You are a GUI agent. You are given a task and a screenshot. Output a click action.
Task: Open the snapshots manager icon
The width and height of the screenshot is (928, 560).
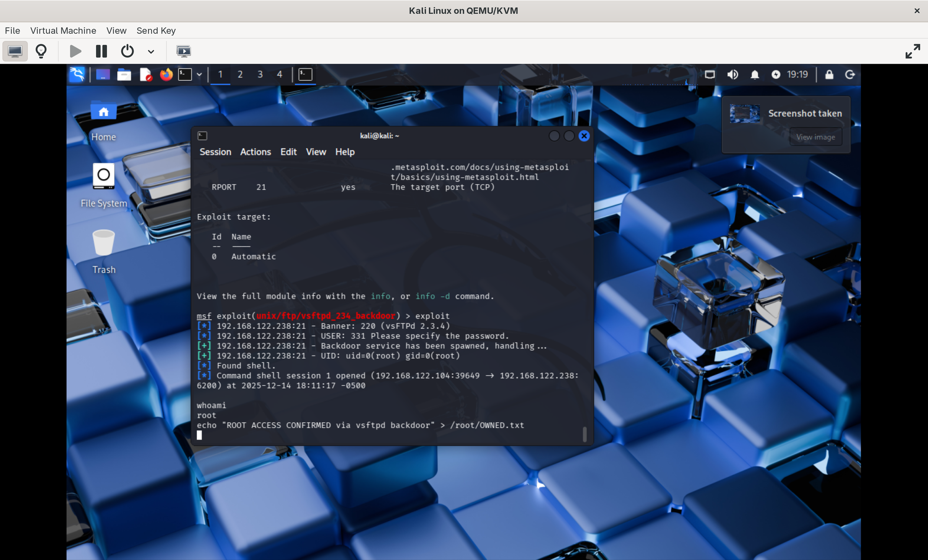tap(183, 51)
